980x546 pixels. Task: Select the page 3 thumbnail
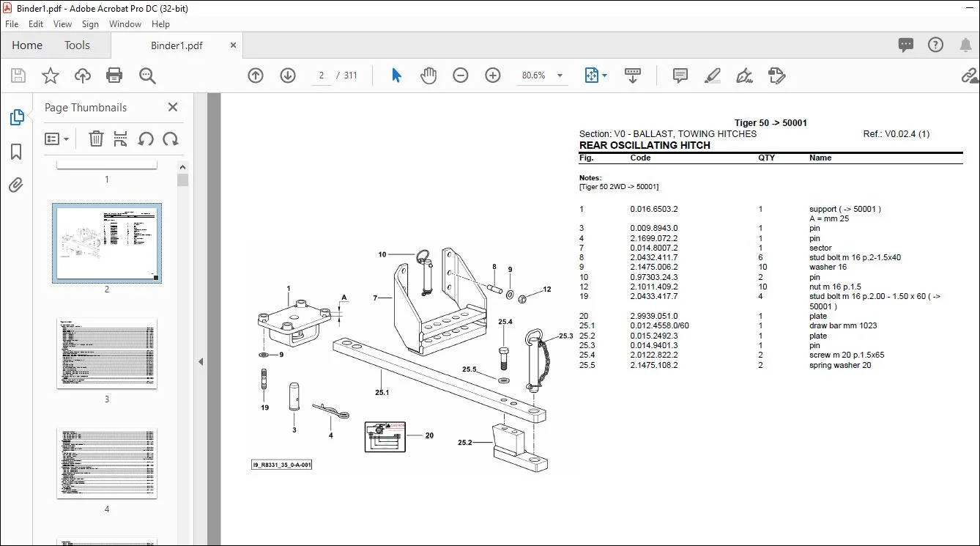107,353
